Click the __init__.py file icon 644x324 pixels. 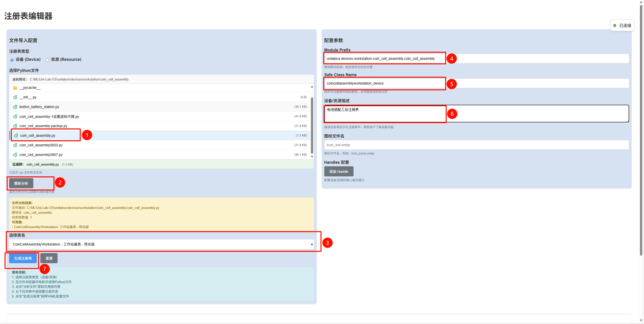15,97
